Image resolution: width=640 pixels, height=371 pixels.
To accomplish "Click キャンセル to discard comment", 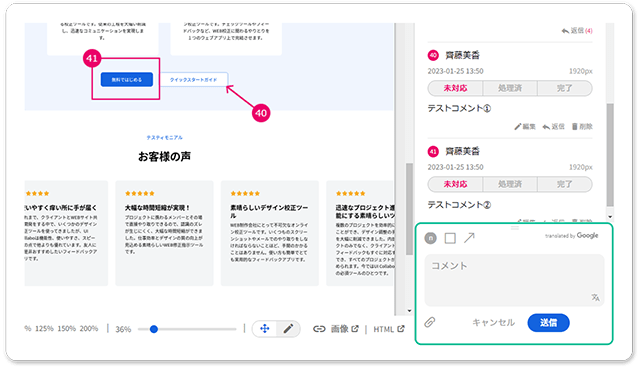I will (x=493, y=323).
